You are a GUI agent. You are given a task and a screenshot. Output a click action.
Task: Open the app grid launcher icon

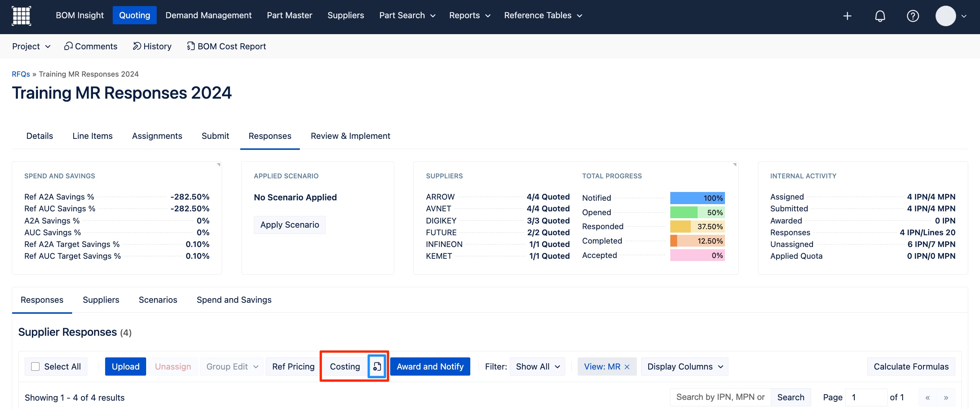pyautogui.click(x=21, y=16)
